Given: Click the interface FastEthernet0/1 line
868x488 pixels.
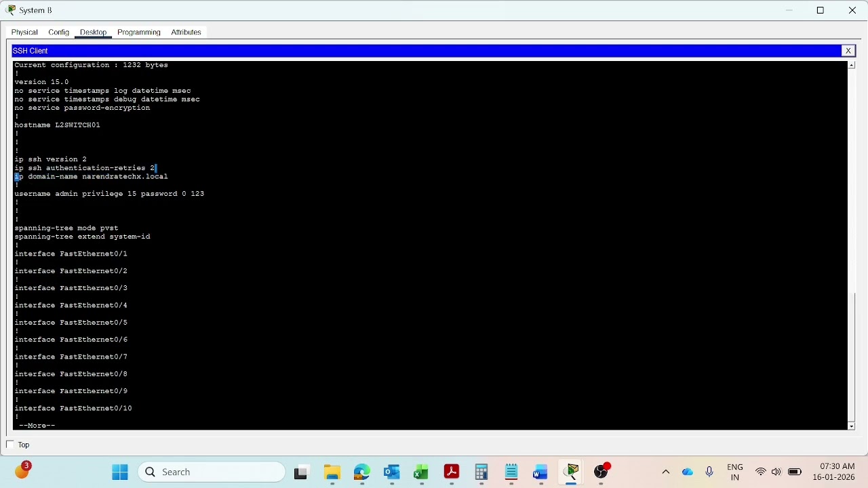Looking at the screenshot, I should 71,253.
